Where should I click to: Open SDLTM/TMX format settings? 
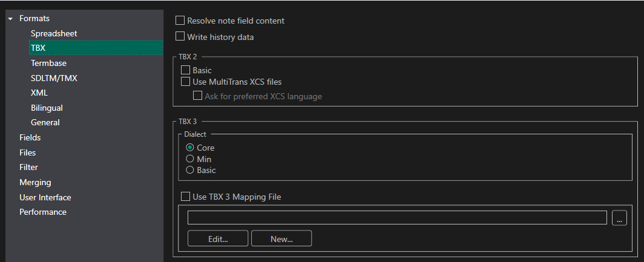click(54, 78)
